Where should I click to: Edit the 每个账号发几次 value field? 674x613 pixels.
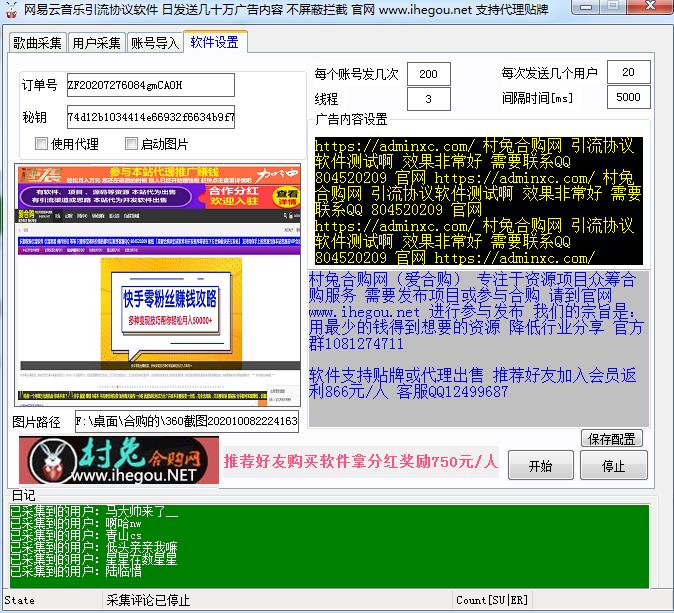tap(429, 74)
